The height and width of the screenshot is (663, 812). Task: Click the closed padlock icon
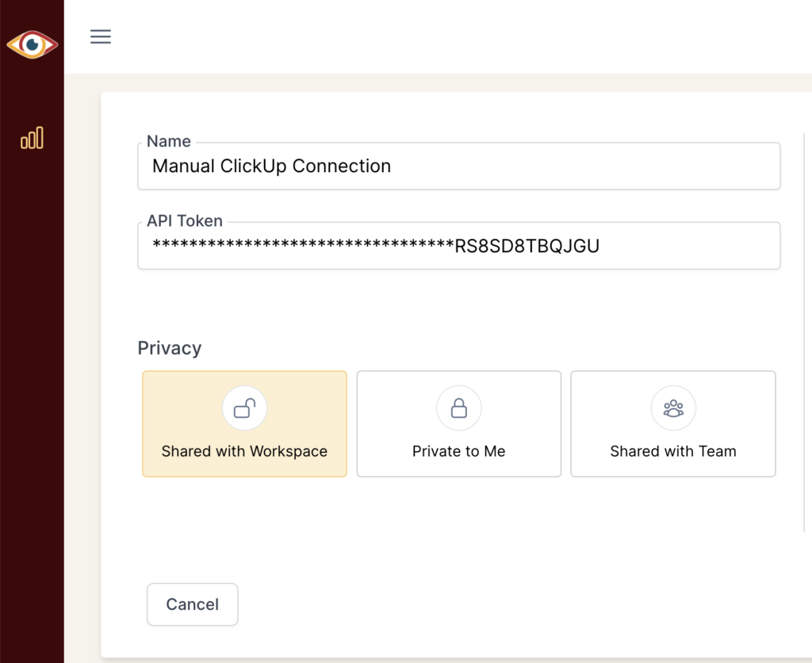pyautogui.click(x=458, y=408)
